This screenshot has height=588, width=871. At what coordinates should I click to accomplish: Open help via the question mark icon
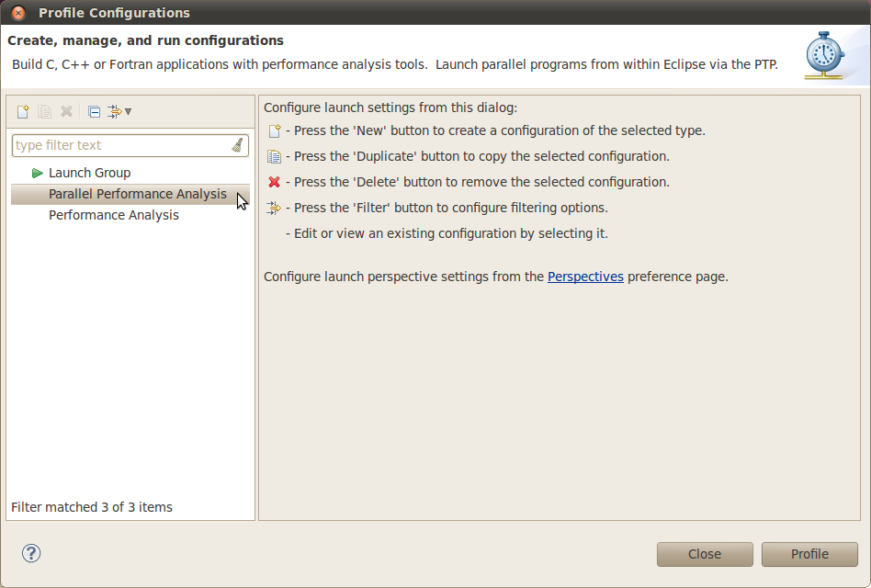31,553
